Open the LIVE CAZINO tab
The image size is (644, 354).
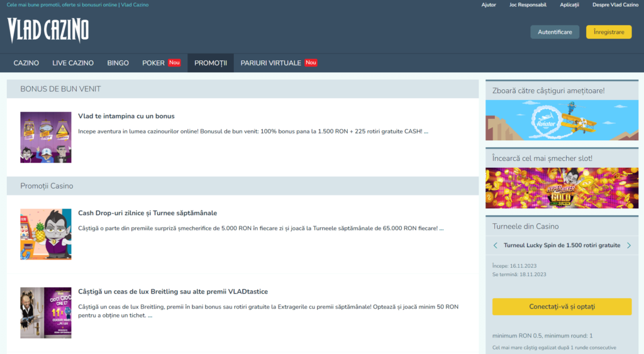click(73, 63)
